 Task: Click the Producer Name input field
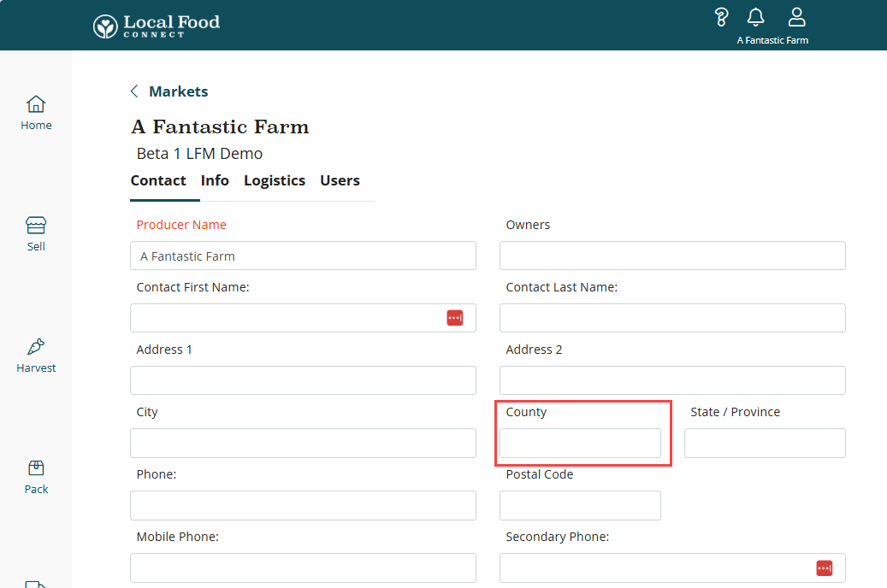tap(303, 256)
